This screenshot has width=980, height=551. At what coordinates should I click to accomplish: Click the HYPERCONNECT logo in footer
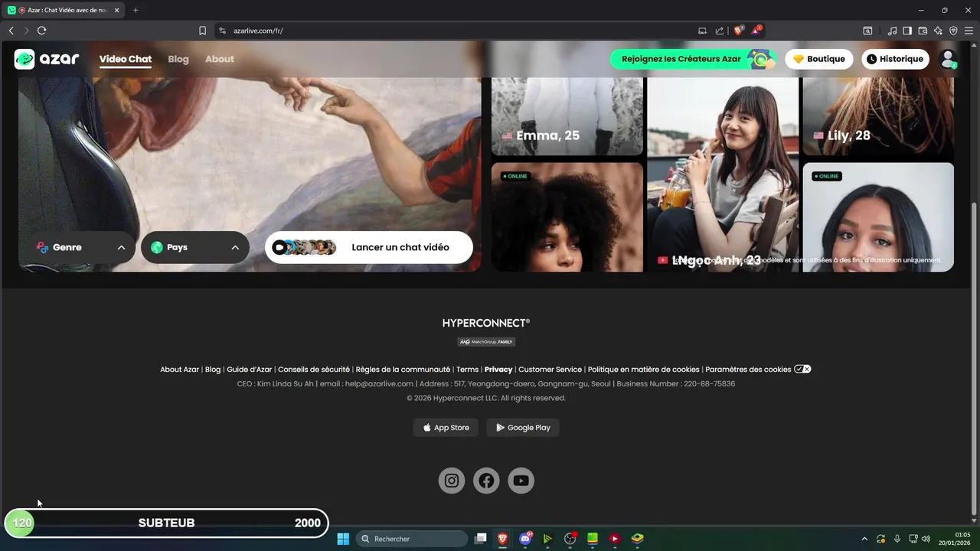click(x=486, y=323)
